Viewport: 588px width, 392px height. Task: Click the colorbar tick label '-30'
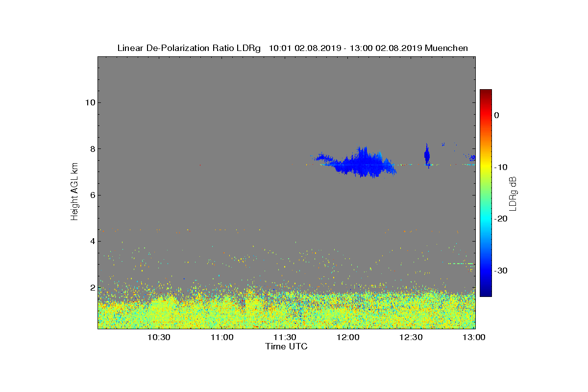pos(500,270)
